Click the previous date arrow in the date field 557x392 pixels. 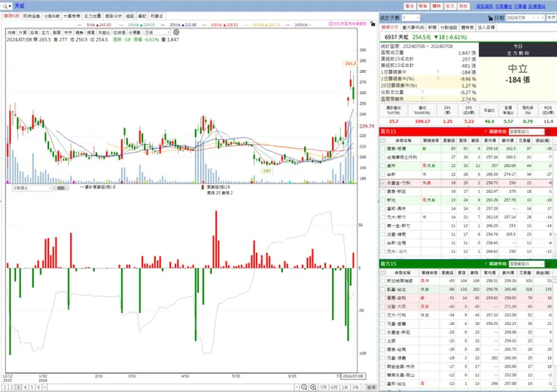tap(538, 18)
